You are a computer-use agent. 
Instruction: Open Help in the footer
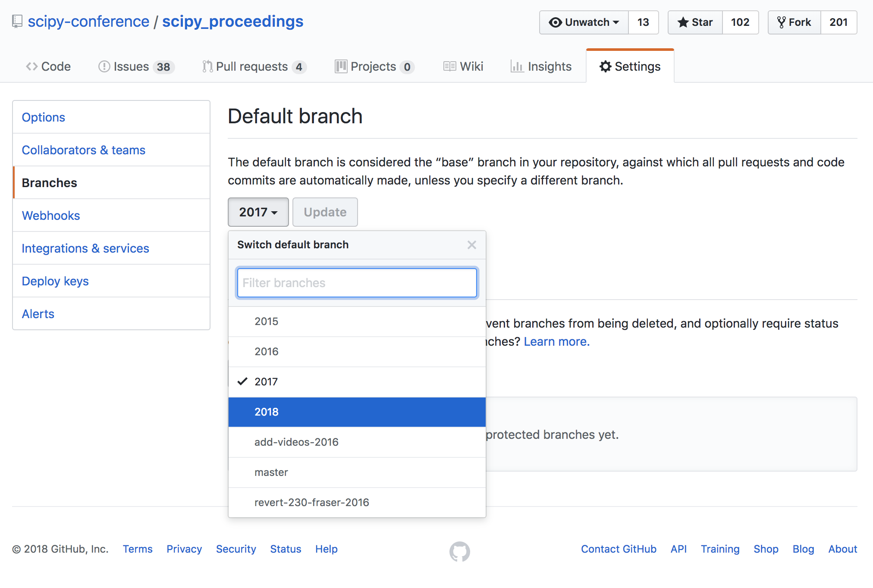(x=326, y=549)
